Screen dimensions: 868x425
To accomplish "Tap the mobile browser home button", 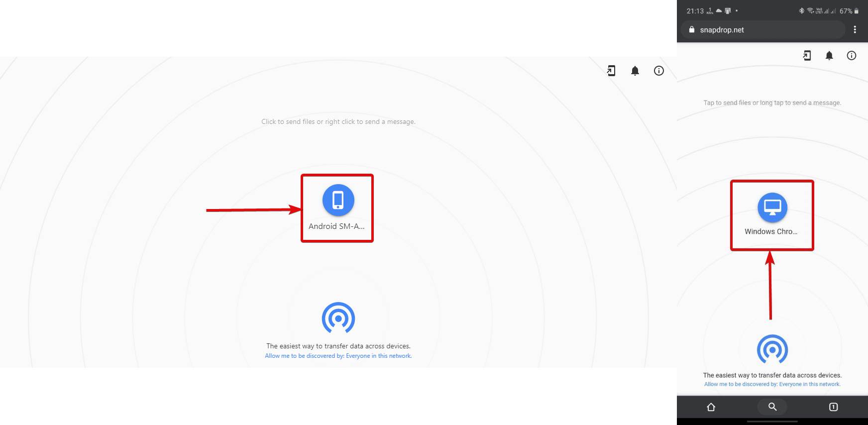I will 711,407.
